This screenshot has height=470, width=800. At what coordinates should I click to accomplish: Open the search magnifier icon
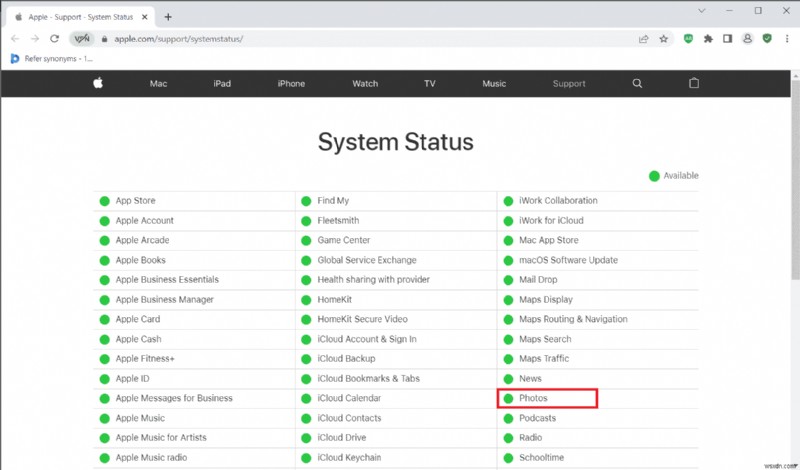637,83
